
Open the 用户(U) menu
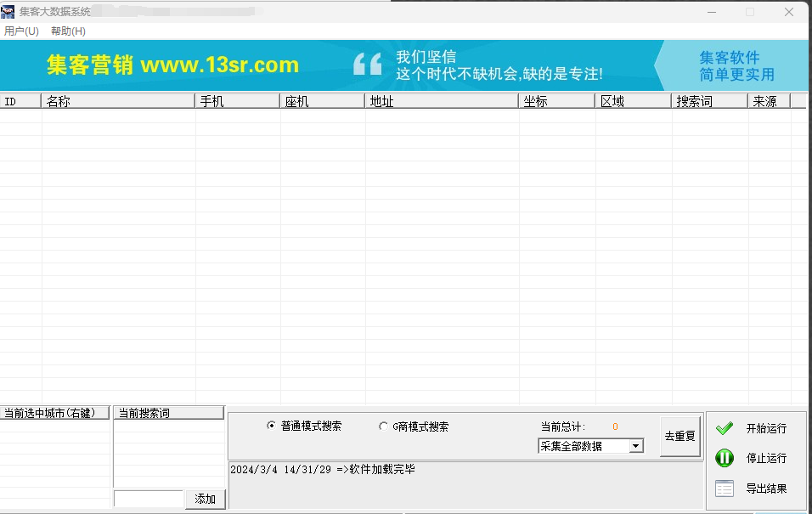(x=21, y=31)
